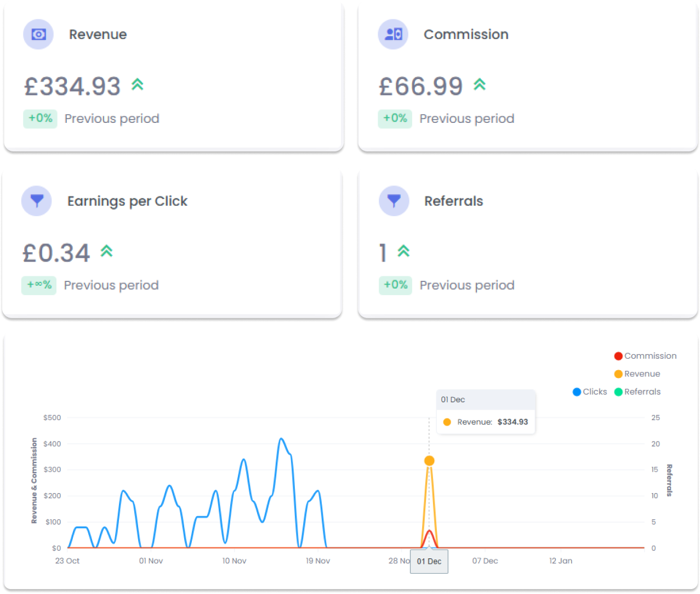The width and height of the screenshot is (700, 594).
Task: Click the +0% badge under Revenue
Action: 40,118
